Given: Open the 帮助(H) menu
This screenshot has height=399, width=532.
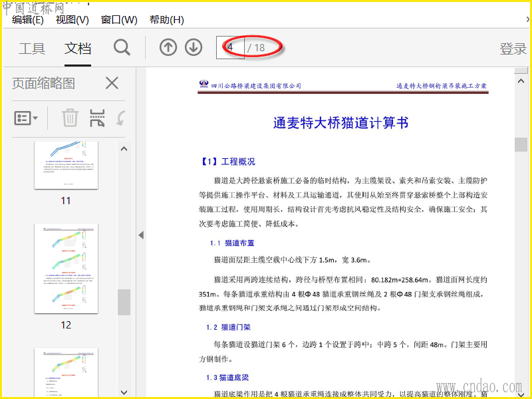Looking at the screenshot, I should 166,19.
